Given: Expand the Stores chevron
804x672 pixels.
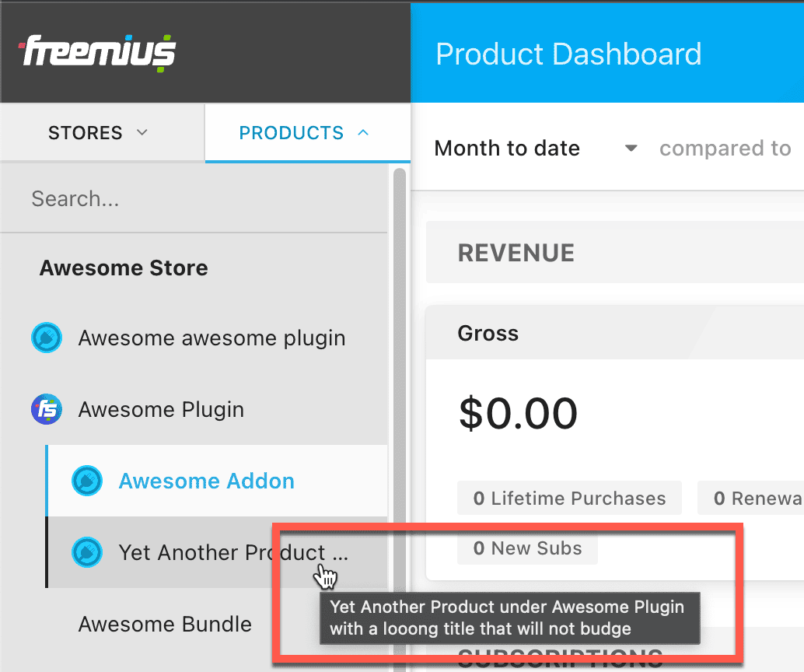Looking at the screenshot, I should (x=142, y=132).
